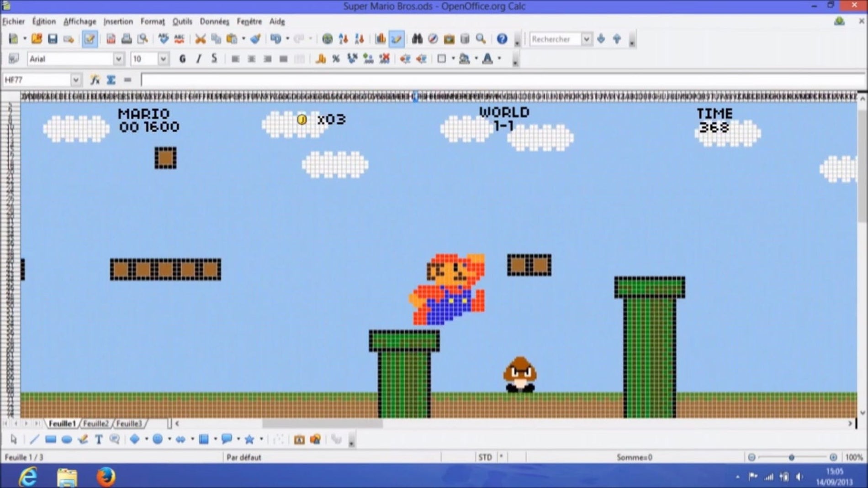Image resolution: width=868 pixels, height=488 pixels.
Task: Insert a chart using chart icon
Action: click(380, 39)
